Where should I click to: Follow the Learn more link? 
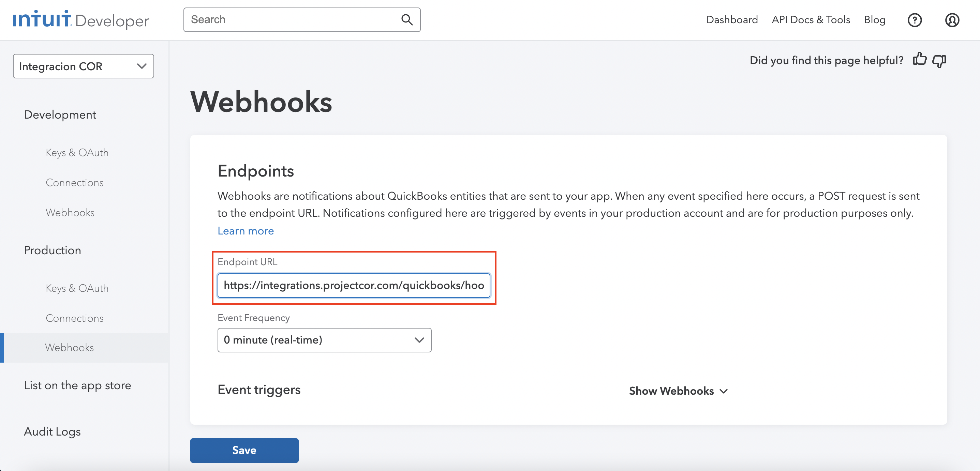246,231
